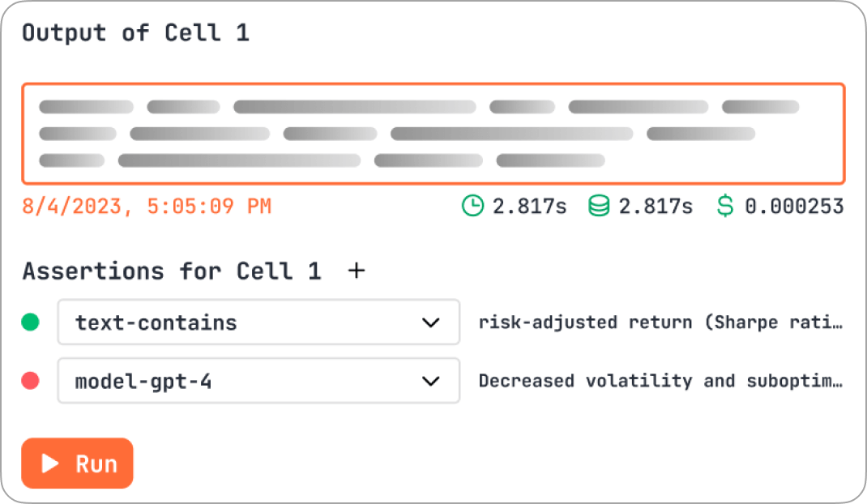The image size is (867, 504).
Task: Edit the risk-adjusted return assertion value
Action: coord(660,322)
